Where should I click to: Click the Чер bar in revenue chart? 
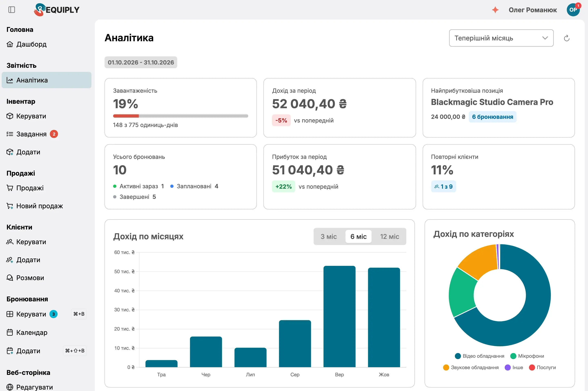pyautogui.click(x=206, y=352)
